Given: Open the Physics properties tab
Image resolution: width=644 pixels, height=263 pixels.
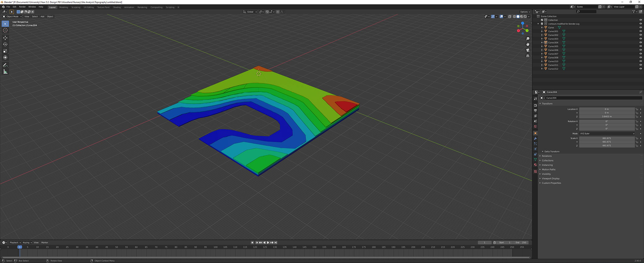Looking at the screenshot, I should coord(535,149).
